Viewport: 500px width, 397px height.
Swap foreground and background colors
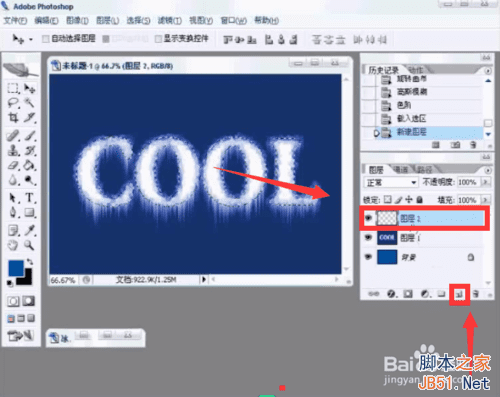point(30,261)
